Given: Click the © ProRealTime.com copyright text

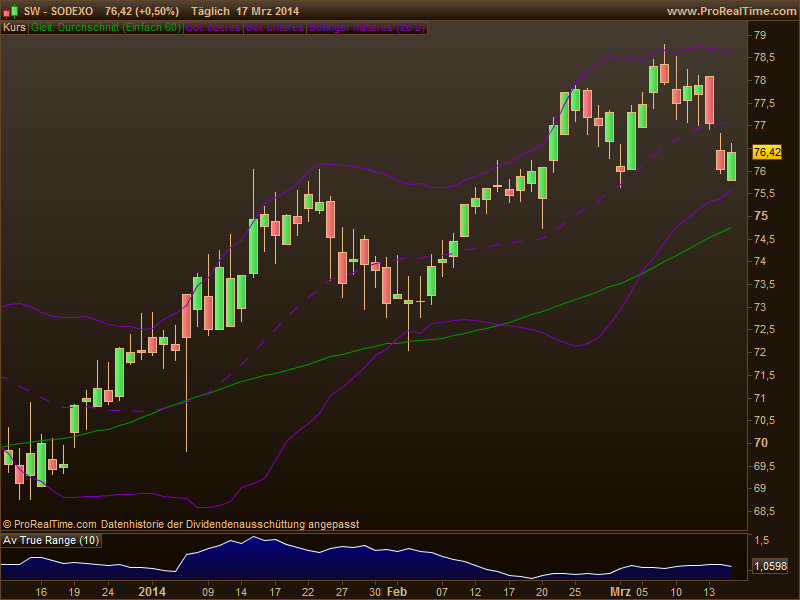Looking at the screenshot, I should 50,524.
